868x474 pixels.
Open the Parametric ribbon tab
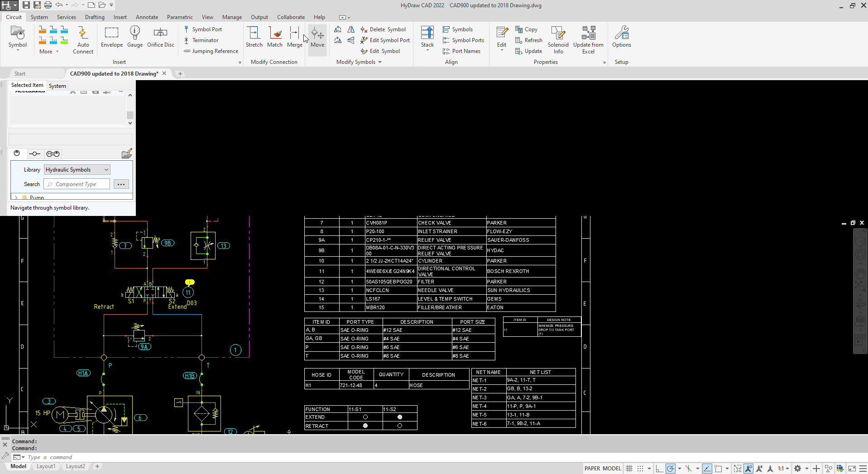[180, 17]
